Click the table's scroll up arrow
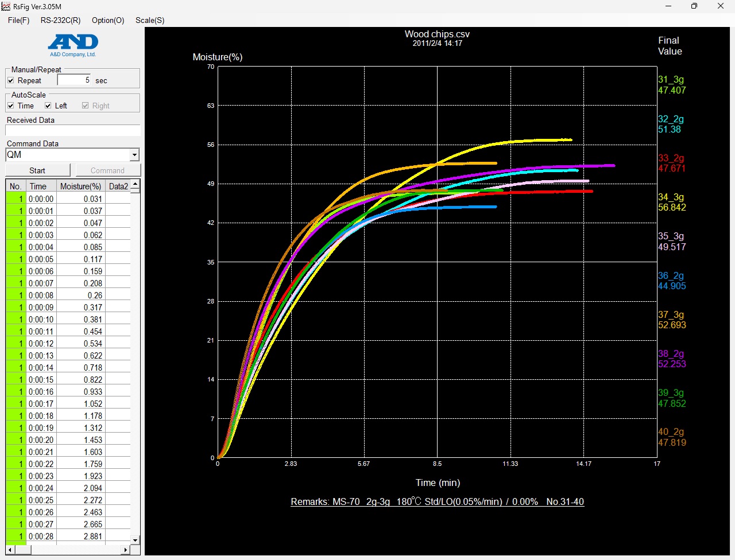735x560 pixels. point(135,185)
